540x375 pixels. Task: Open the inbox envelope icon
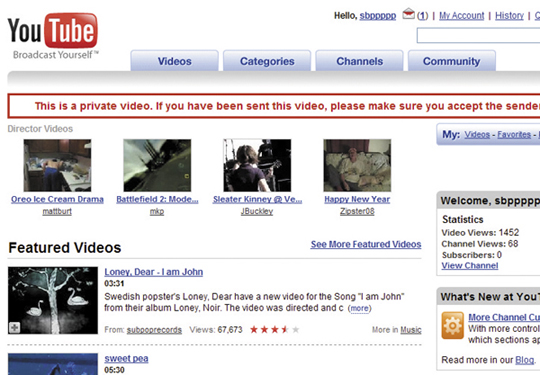(408, 14)
